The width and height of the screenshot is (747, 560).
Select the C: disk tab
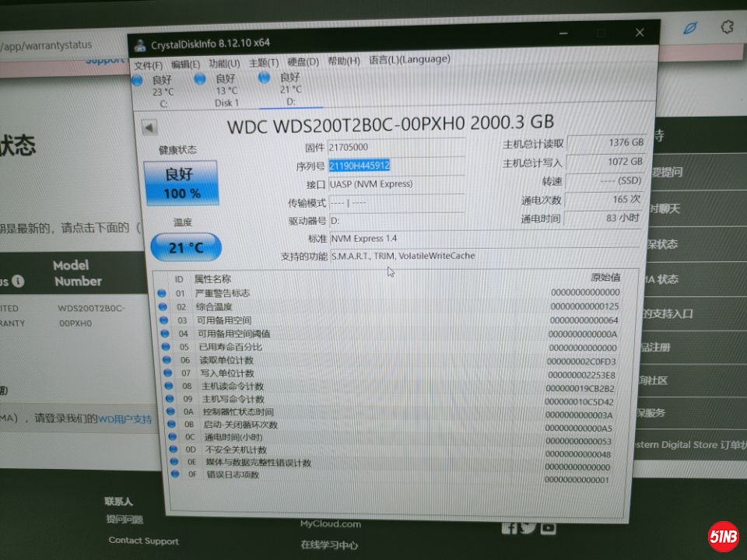coord(162,91)
